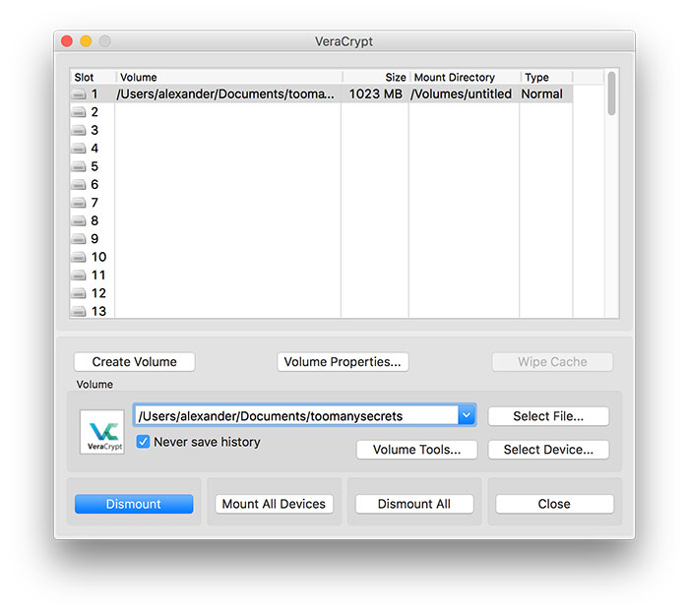Click the Dismount All button
This screenshot has width=689, height=616.
414,504
